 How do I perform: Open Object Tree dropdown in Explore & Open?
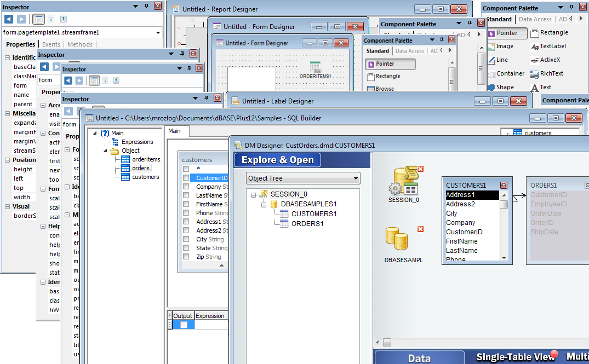pos(356,178)
